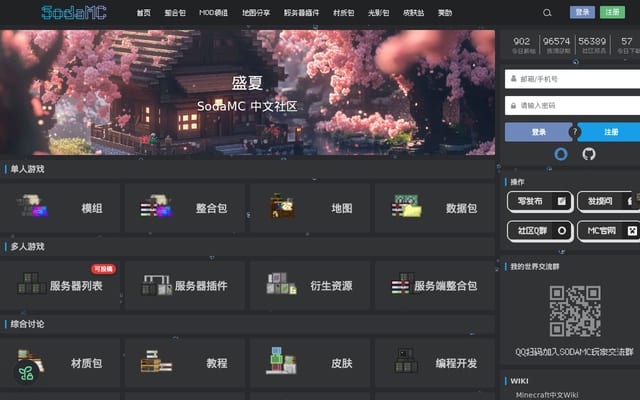Click the 写发布 button
This screenshot has height=400, width=640.
click(540, 201)
